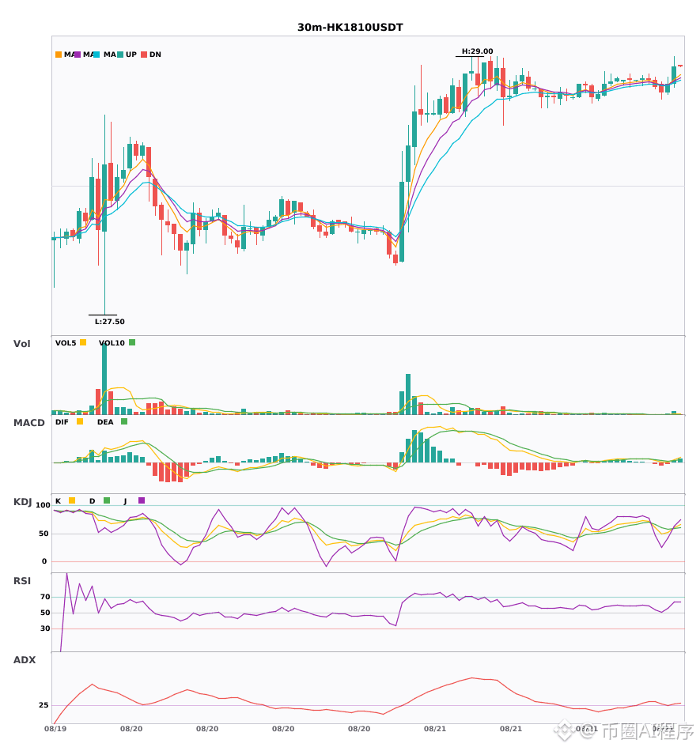700x751 pixels.
Task: Click the RSI axis value 70
Action: click(x=45, y=597)
